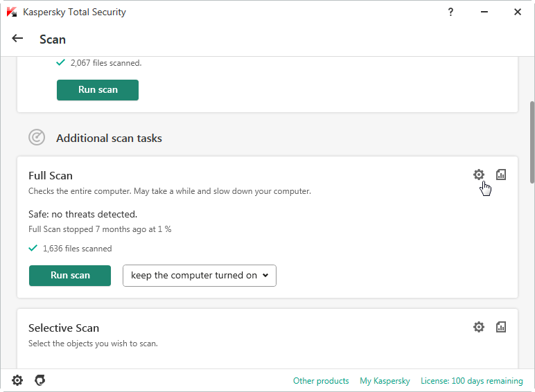Image resolution: width=535 pixels, height=392 pixels.
Task: Click the help question mark icon
Action: click(450, 12)
